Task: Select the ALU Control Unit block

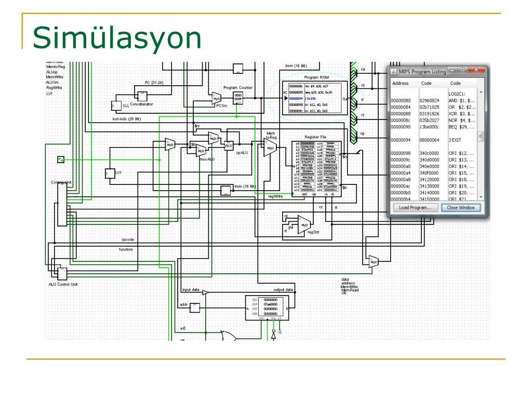Action: [62, 273]
